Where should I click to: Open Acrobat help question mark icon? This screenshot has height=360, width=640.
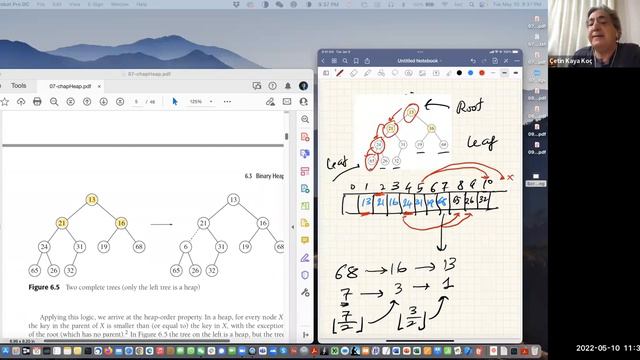(x=272, y=86)
